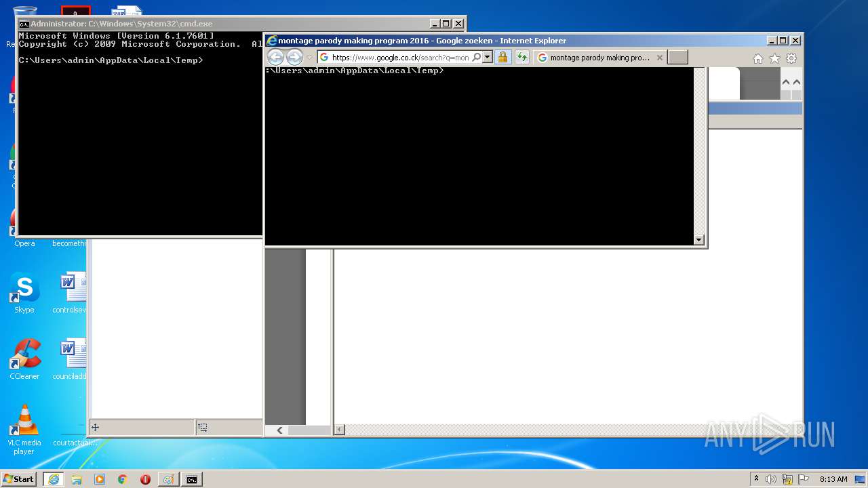The width and height of the screenshot is (868, 488).
Task: Open a new tab in Internet Explorer
Action: coord(677,58)
